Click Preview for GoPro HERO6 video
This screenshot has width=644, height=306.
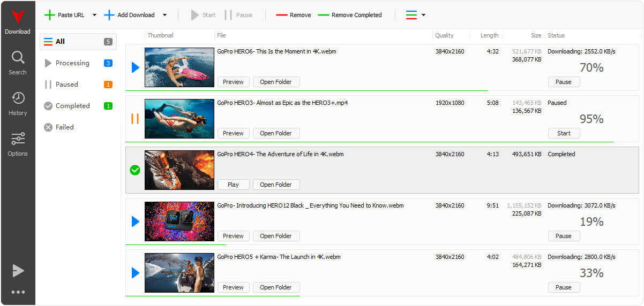click(x=233, y=82)
